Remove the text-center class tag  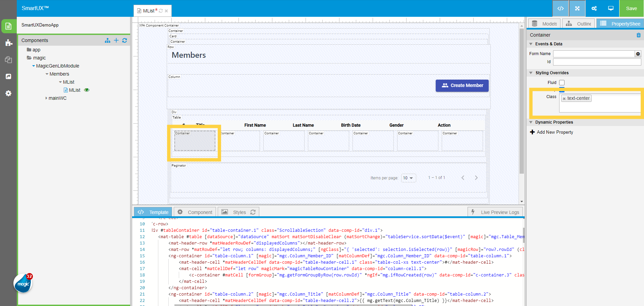(x=564, y=99)
